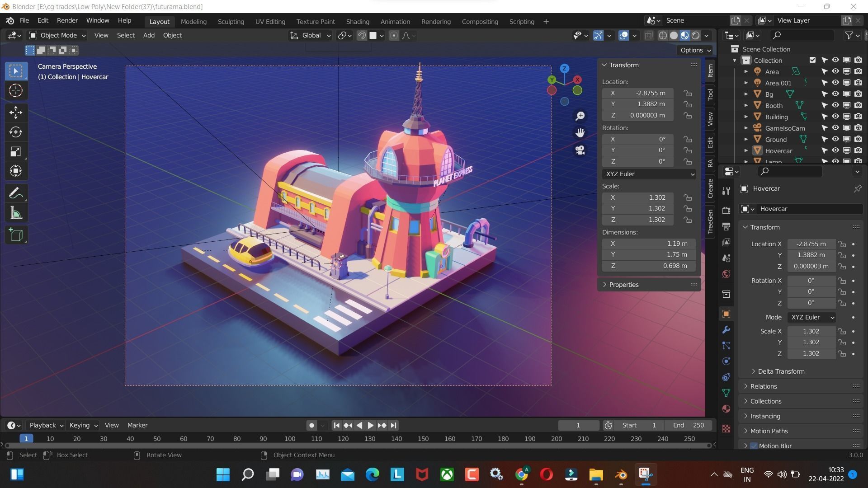Toggle camera view with camera icon
The width and height of the screenshot is (868, 488).
click(580, 150)
